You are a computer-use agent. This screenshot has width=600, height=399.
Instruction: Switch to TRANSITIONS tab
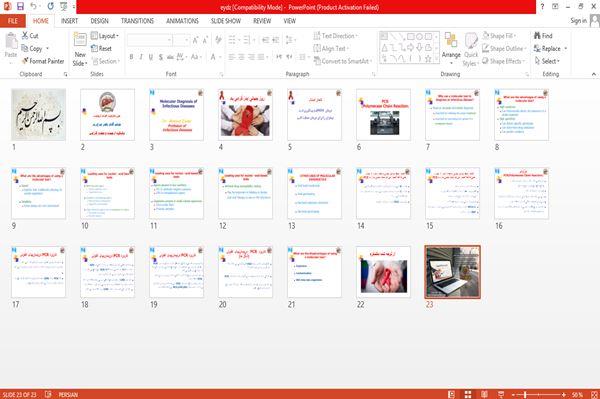tap(137, 21)
